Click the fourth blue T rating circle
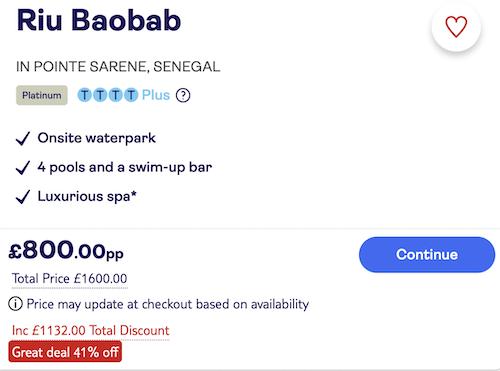500x371 pixels. tap(131, 95)
